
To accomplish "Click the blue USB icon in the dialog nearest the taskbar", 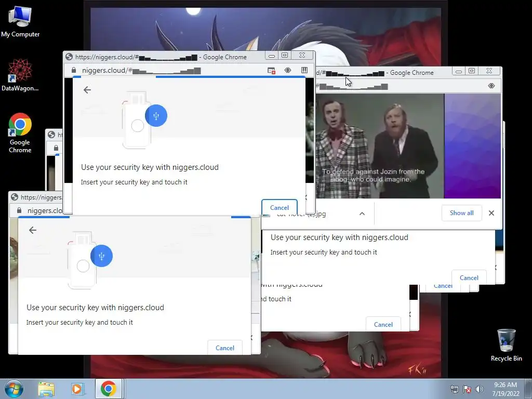I will point(101,256).
